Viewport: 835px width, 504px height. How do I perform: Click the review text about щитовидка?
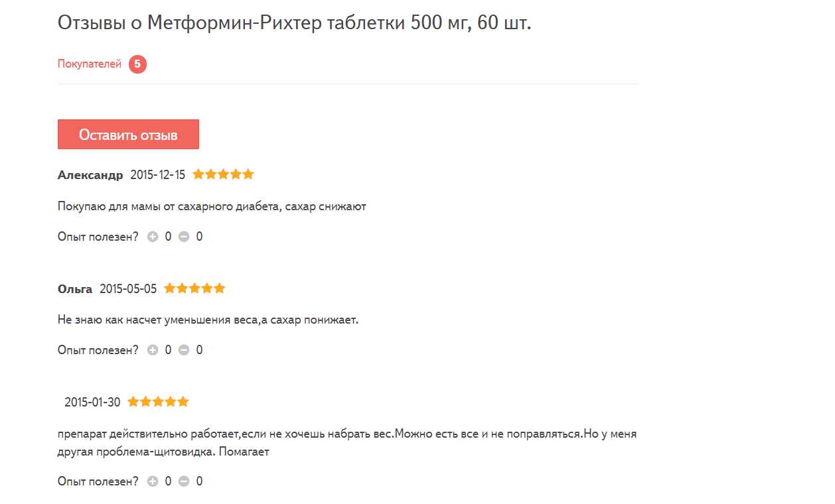[346, 443]
